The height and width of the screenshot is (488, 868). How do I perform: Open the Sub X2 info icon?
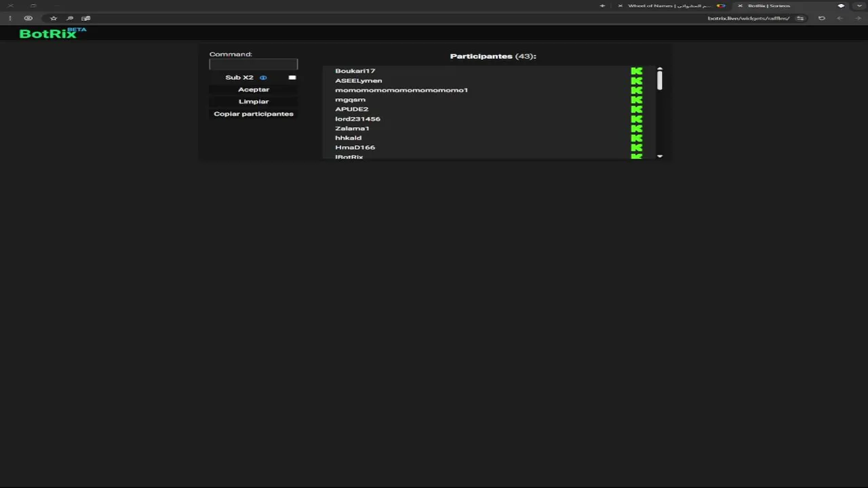coord(263,78)
